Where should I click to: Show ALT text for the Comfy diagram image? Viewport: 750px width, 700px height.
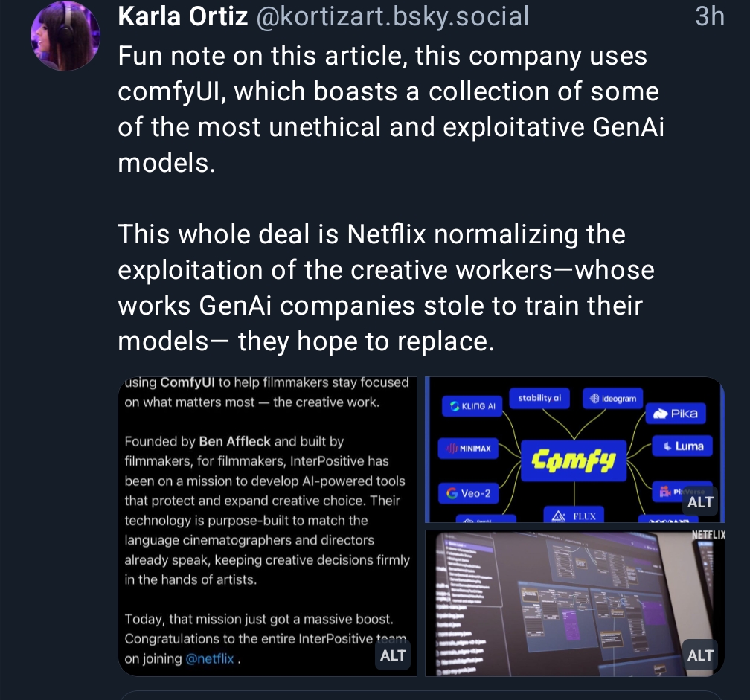(700, 502)
